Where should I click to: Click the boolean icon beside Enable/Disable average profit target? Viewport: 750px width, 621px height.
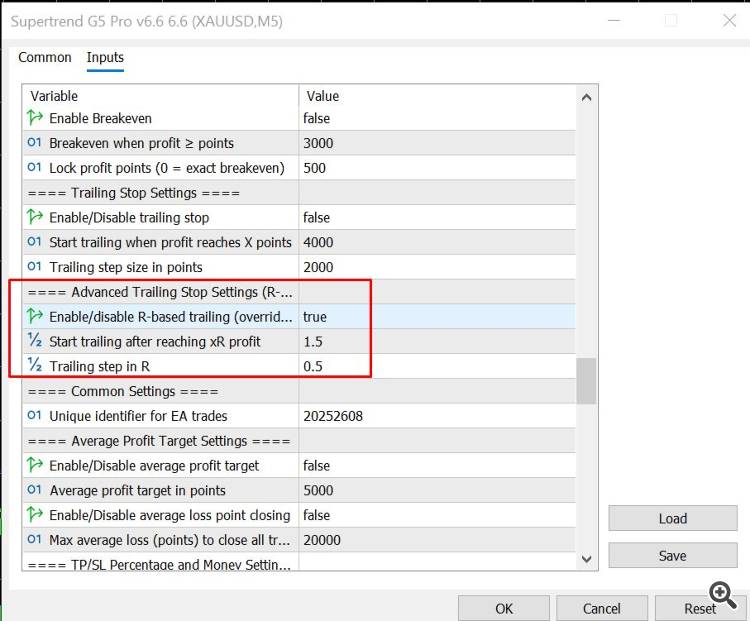coord(35,465)
